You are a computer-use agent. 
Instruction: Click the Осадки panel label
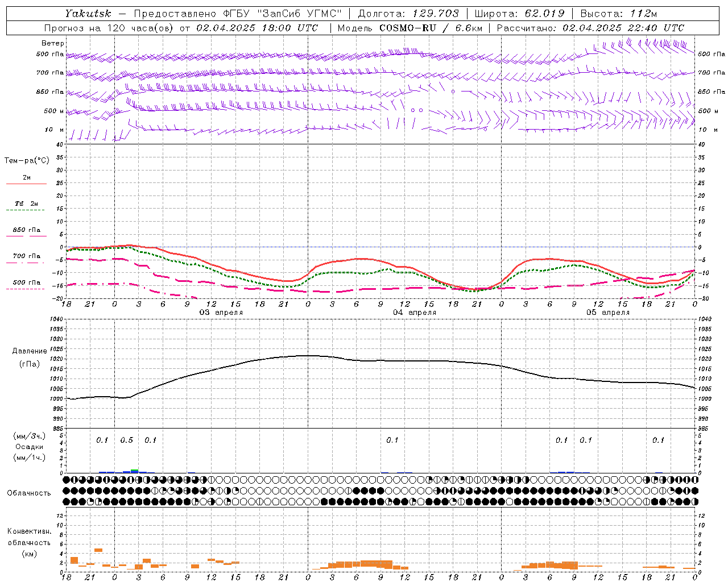(29, 447)
